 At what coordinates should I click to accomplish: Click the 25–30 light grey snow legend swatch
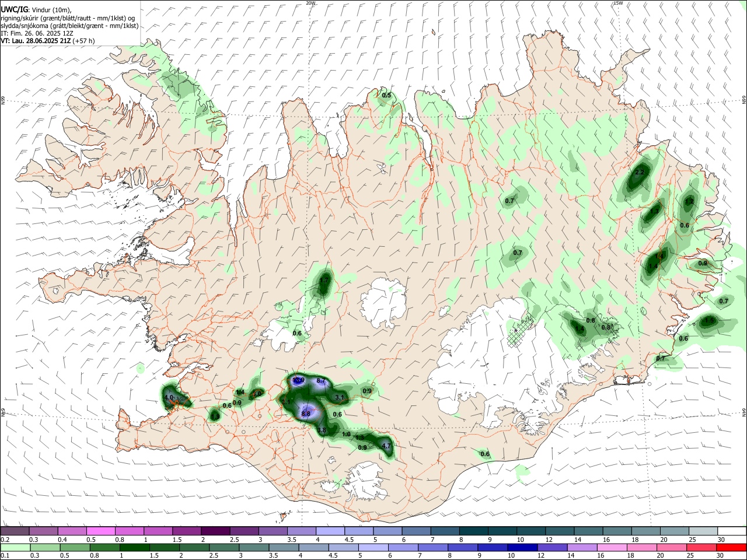(703, 531)
